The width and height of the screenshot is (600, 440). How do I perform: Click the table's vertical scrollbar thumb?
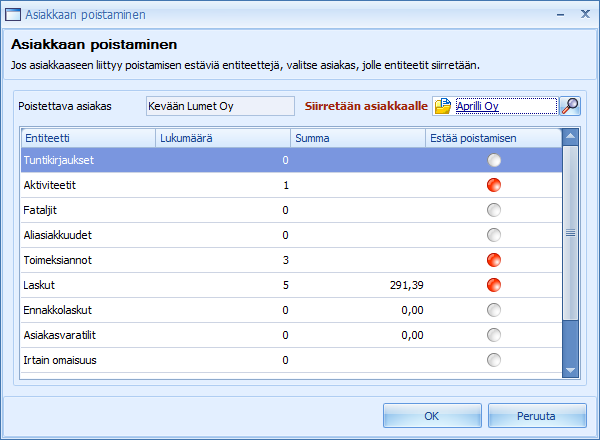[571, 233]
